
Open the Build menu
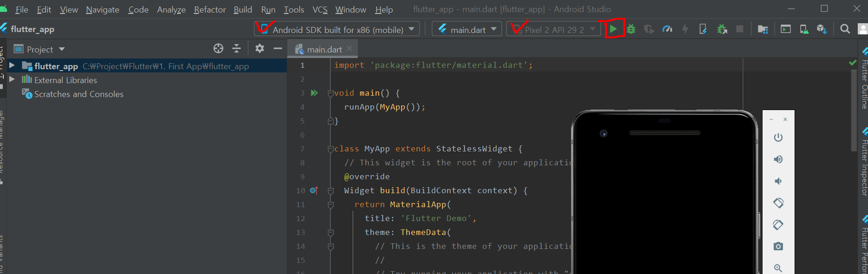[243, 9]
